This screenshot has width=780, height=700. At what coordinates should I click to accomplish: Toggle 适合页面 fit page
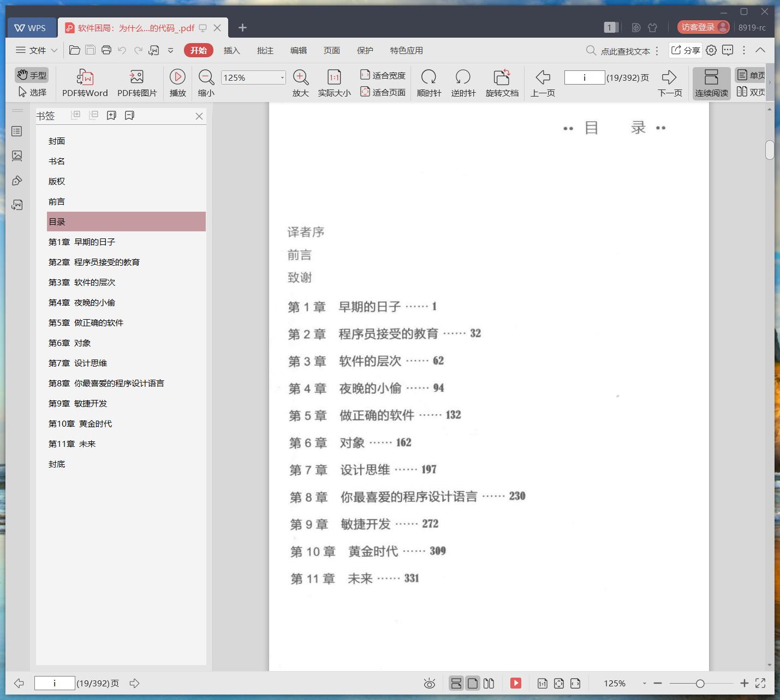pyautogui.click(x=383, y=92)
